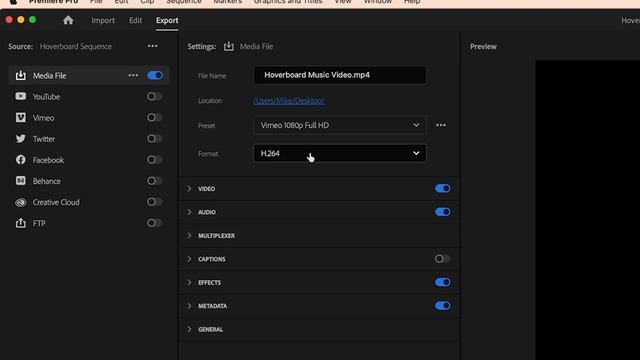Open Media File row three-dot menu
This screenshot has height=360, width=640.
tap(133, 76)
